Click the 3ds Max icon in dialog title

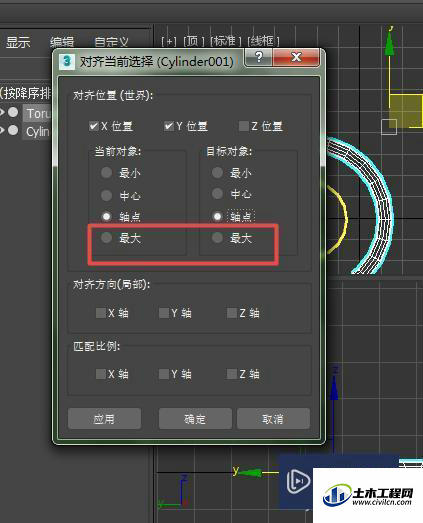[x=67, y=61]
